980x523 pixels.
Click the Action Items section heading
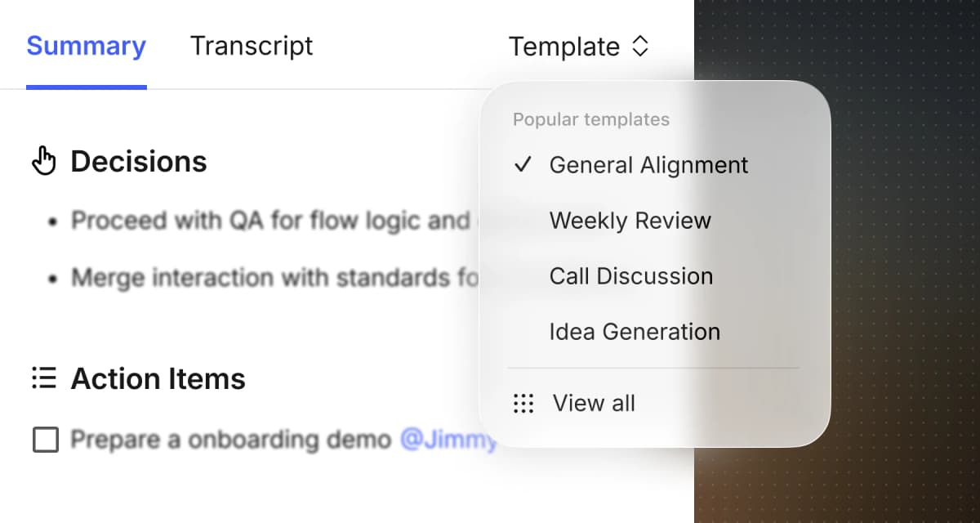click(x=158, y=378)
